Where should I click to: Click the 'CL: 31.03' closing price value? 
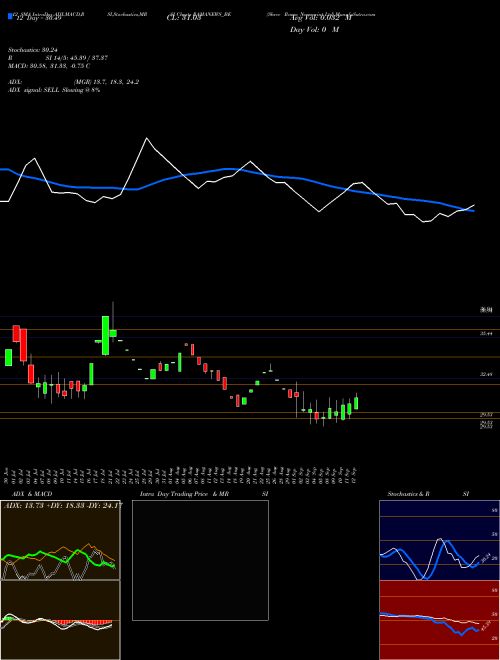(184, 18)
